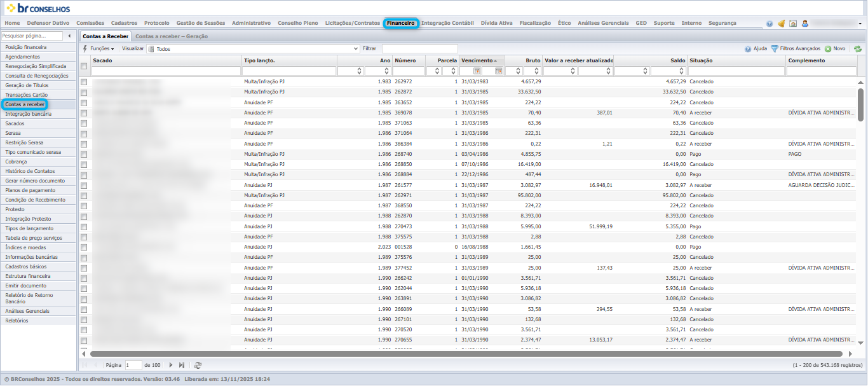868x386 pixels.
Task: Click the Ajuda help button
Action: tap(756, 48)
